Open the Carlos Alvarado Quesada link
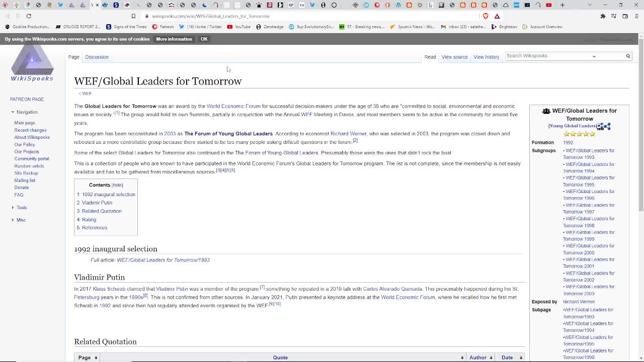644x362 pixels. coord(392,289)
